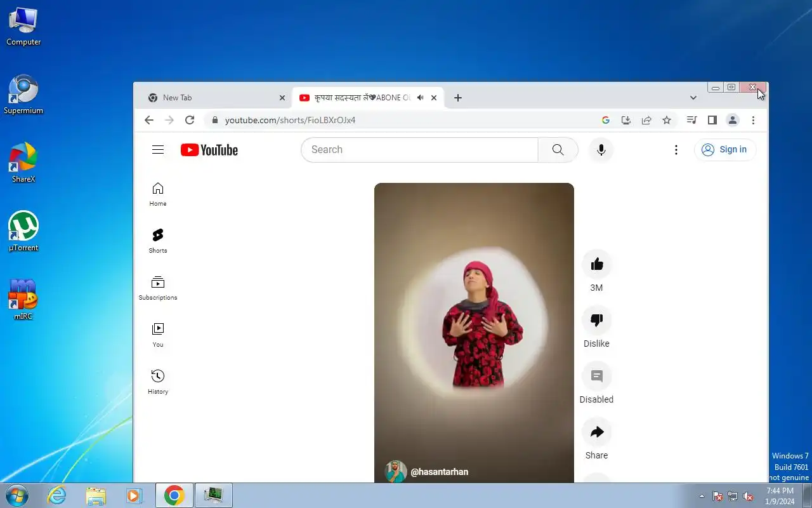The width and height of the screenshot is (812, 508).
Task: Click the monitor app taskbar button
Action: (214, 495)
